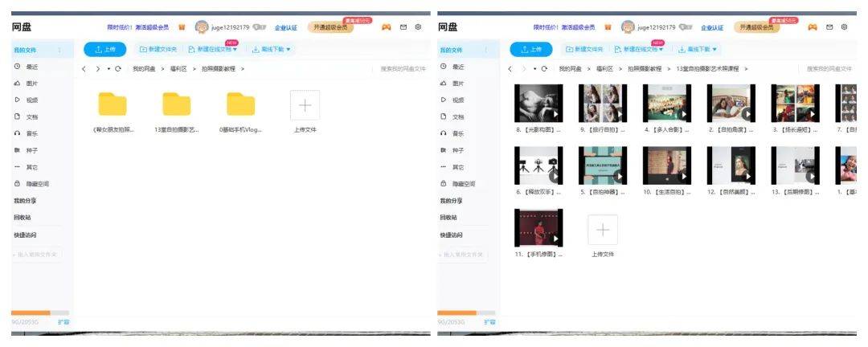
Task: Open 回收站 recycle bin in left window sidebar
Action: pyautogui.click(x=23, y=218)
